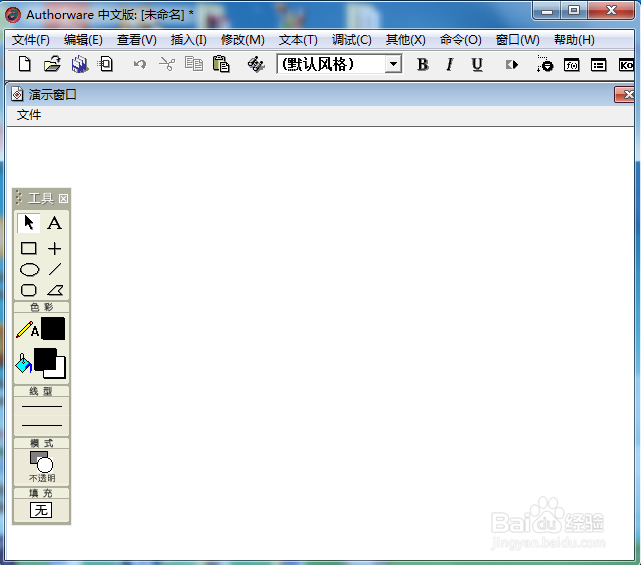The height and width of the screenshot is (565, 641).
Task: Open the Modify(M) menu
Action: [x=242, y=40]
